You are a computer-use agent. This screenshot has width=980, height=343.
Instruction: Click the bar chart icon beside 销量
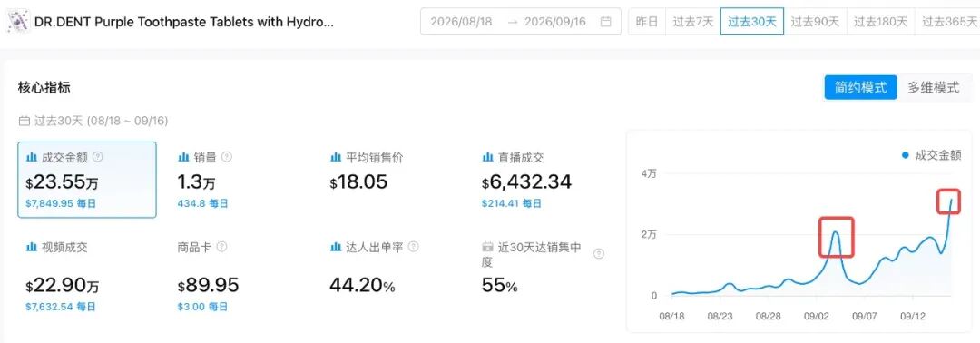183,158
